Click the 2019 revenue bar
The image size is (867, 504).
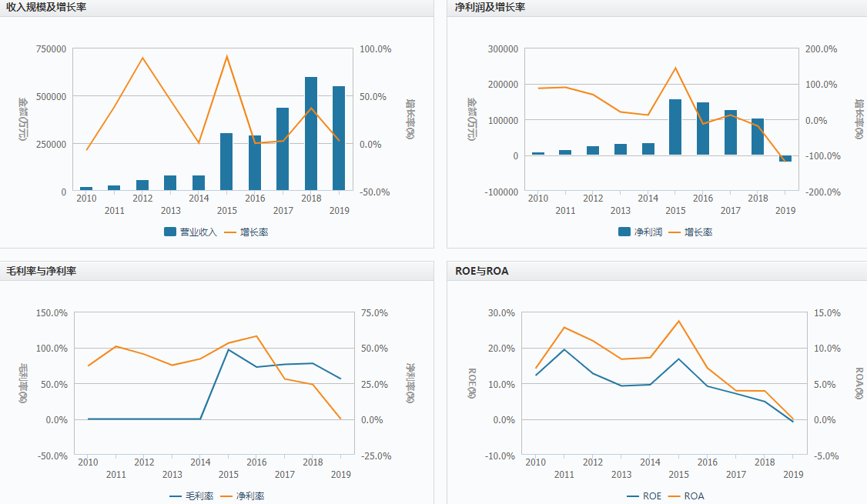coord(339,139)
